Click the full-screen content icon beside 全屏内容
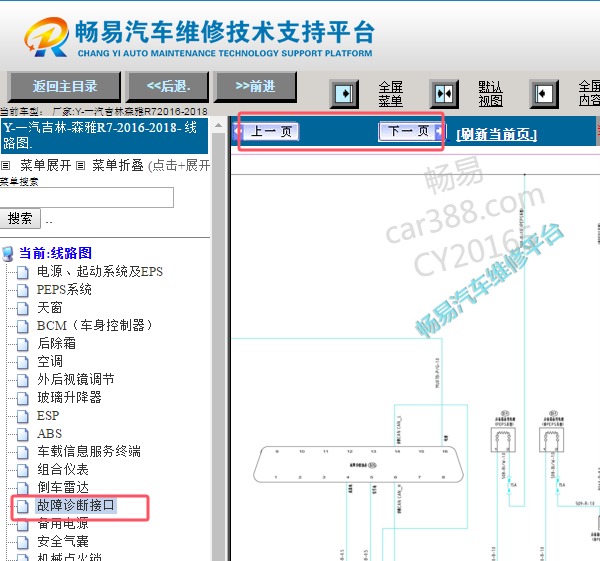600x561 pixels. coord(544,94)
